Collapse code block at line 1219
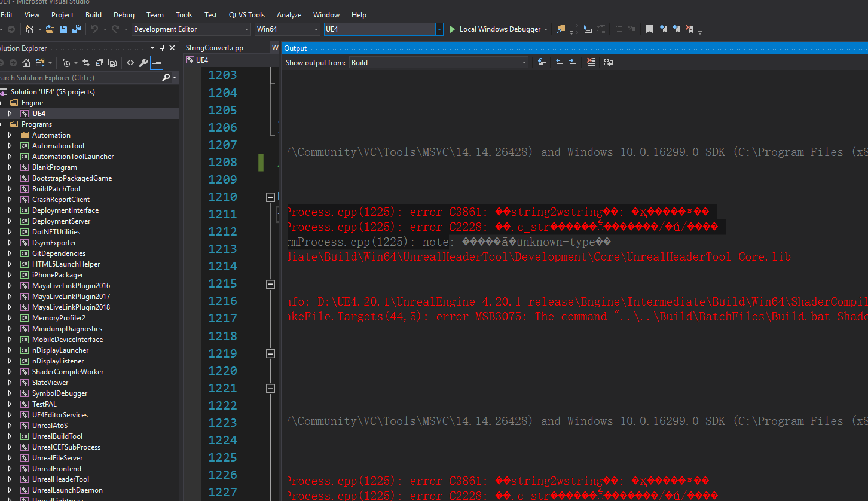This screenshot has height=501, width=868. [x=270, y=353]
